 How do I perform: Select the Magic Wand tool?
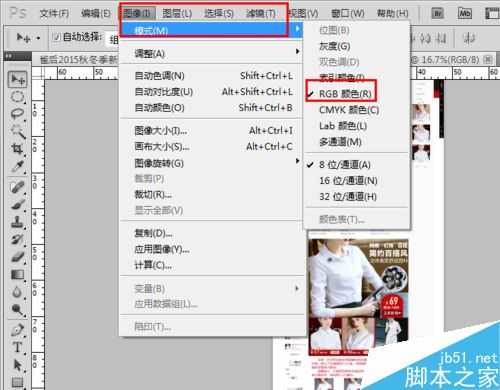click(17, 131)
